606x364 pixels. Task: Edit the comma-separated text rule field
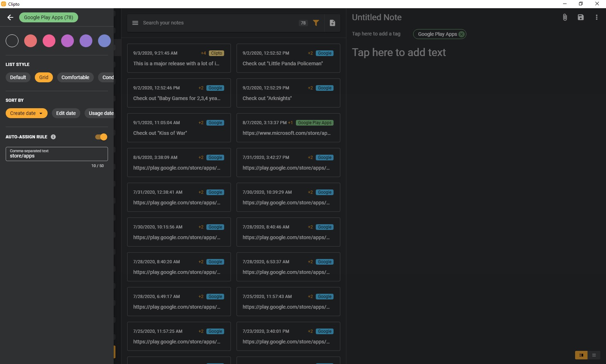point(57,154)
